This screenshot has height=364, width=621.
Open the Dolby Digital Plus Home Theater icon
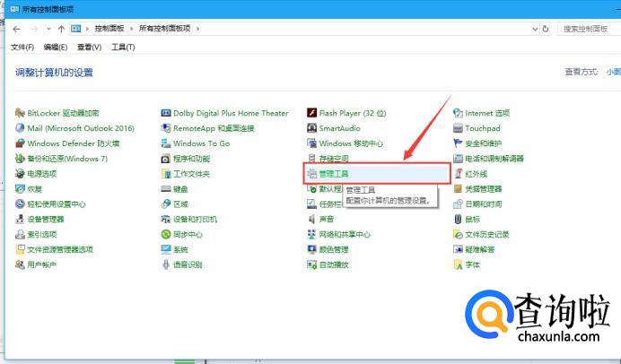(166, 113)
